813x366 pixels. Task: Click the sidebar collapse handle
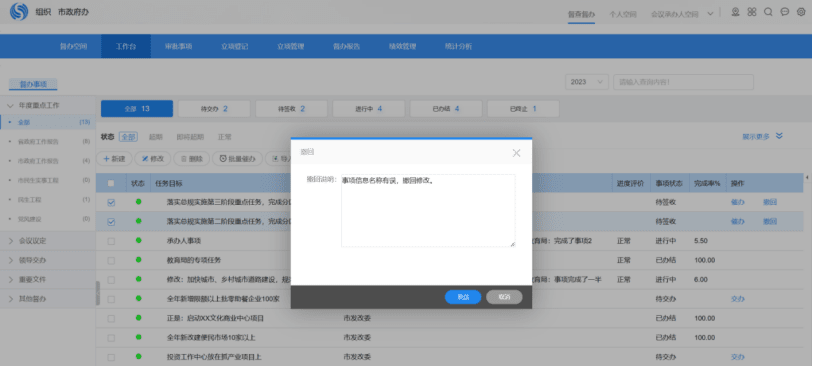tap(97, 292)
